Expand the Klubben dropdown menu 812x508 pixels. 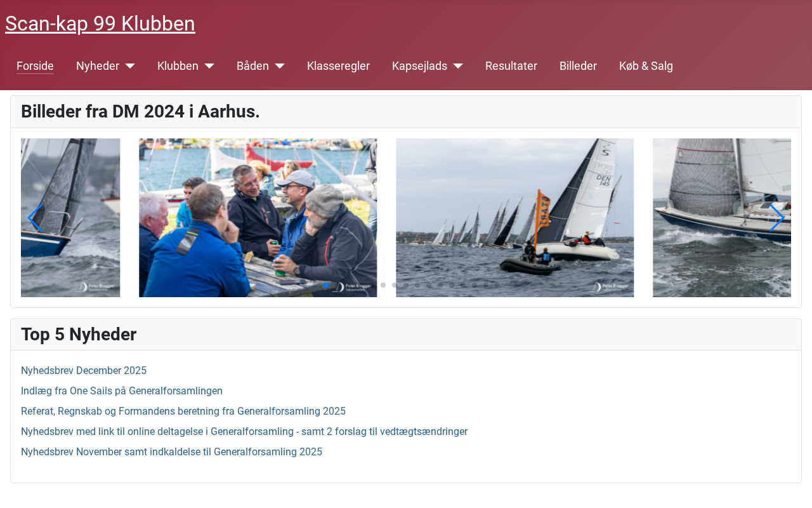point(185,66)
